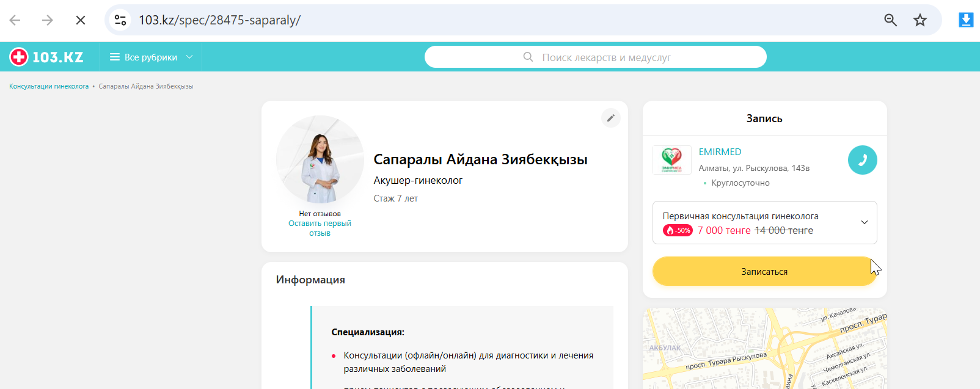This screenshot has height=389, width=980.
Task: Click the 7 000 тенге price
Action: (x=724, y=230)
